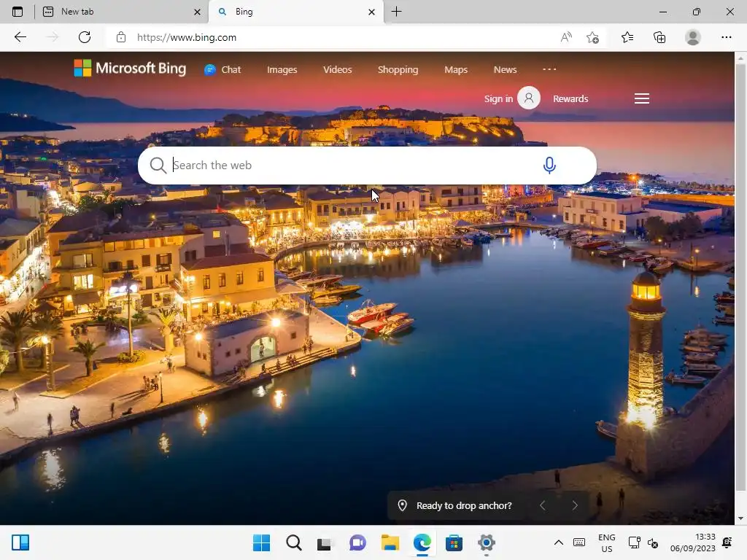Image resolution: width=747 pixels, height=560 pixels.
Task: Open the browser profile avatar
Action: [x=693, y=37]
